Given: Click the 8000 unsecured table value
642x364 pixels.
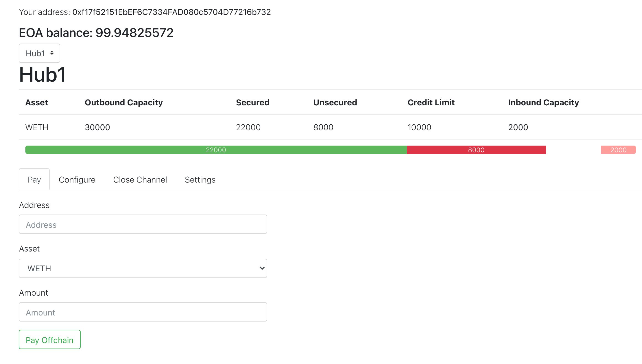Looking at the screenshot, I should (x=323, y=127).
